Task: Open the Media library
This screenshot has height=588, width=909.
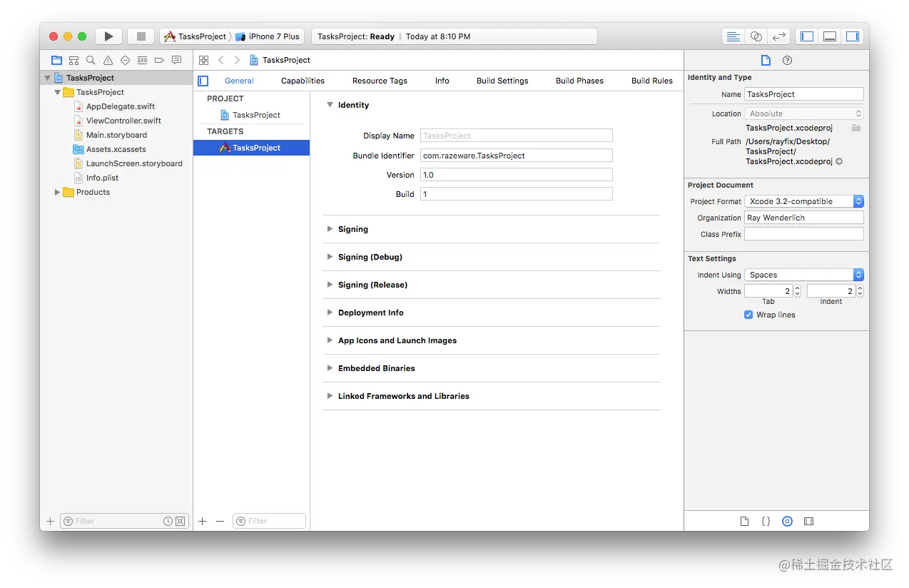Action: tap(808, 521)
